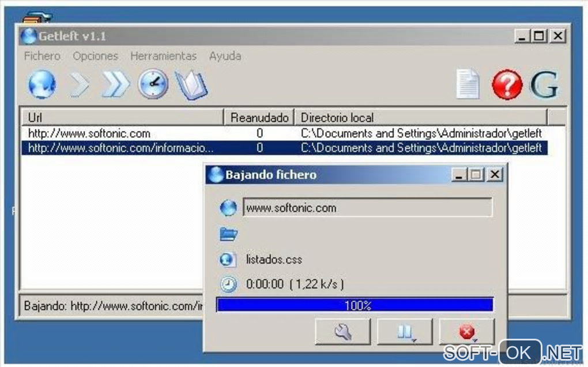Click the 0:00:00 ( 1,22 k/s ) text
This screenshot has width=588, height=367.
pyautogui.click(x=295, y=284)
